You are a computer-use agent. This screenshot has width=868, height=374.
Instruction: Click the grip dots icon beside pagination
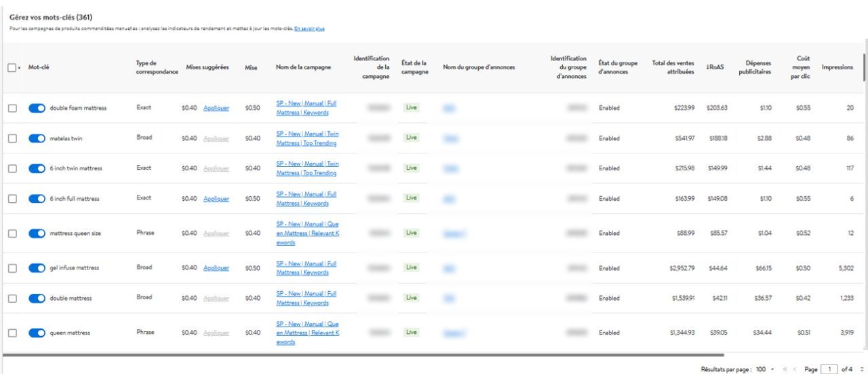(863, 369)
